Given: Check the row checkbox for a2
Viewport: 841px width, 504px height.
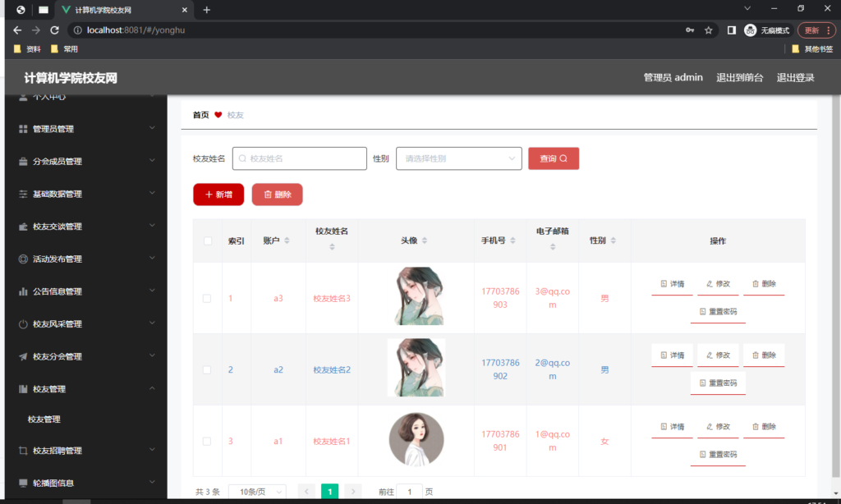Looking at the screenshot, I should coord(206,370).
